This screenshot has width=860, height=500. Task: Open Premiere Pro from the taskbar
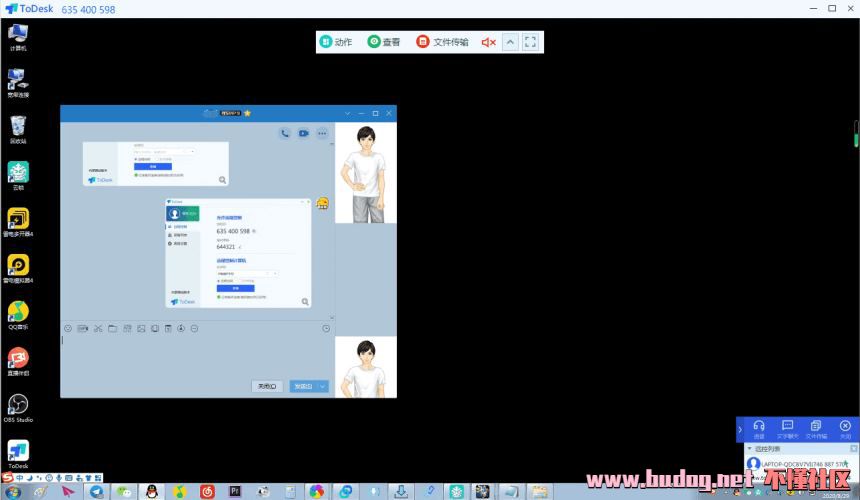pos(235,492)
